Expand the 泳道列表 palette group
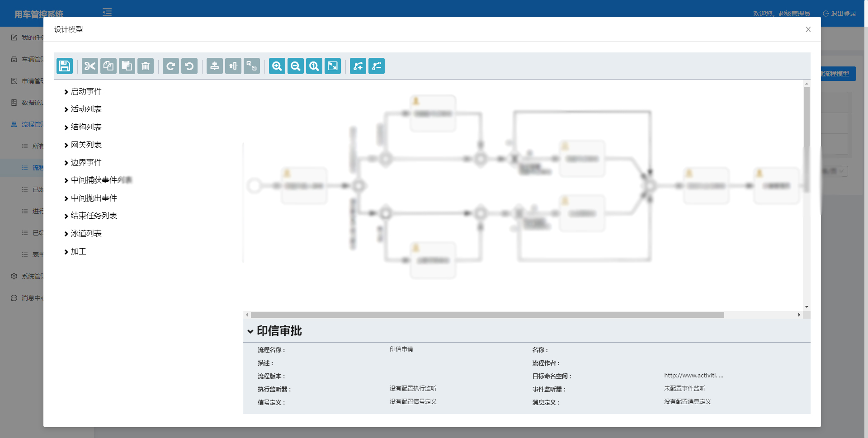The image size is (868, 438). click(83, 233)
